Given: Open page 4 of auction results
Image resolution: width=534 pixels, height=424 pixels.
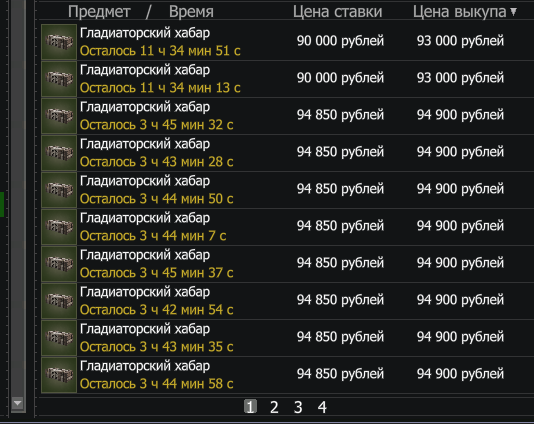Looking at the screenshot, I should (322, 407).
